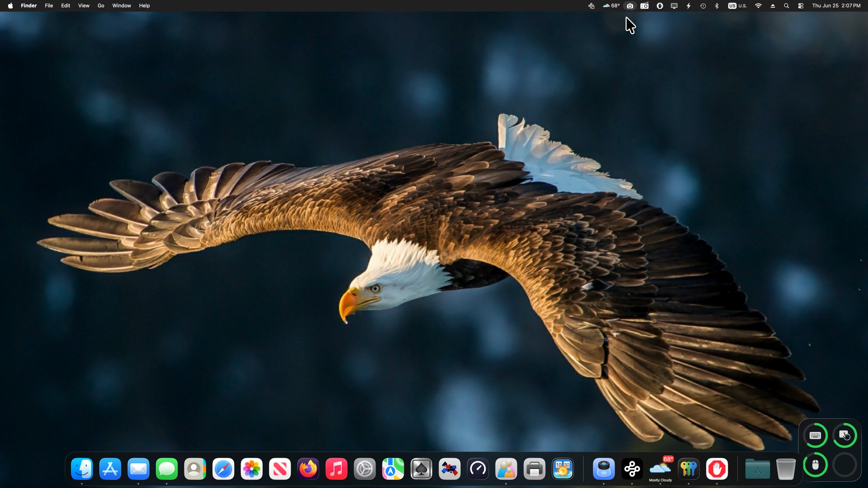Open the display menu bar icon
868x488 pixels.
point(674,6)
